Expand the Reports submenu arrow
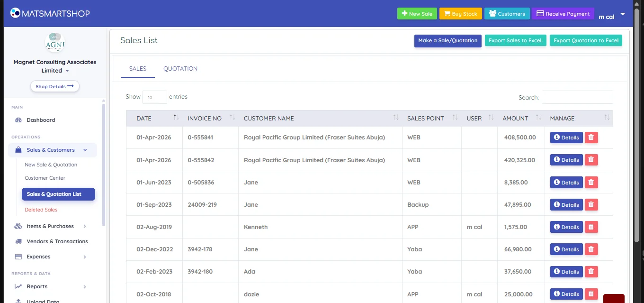Image resolution: width=644 pixels, height=303 pixels. [x=85, y=286]
